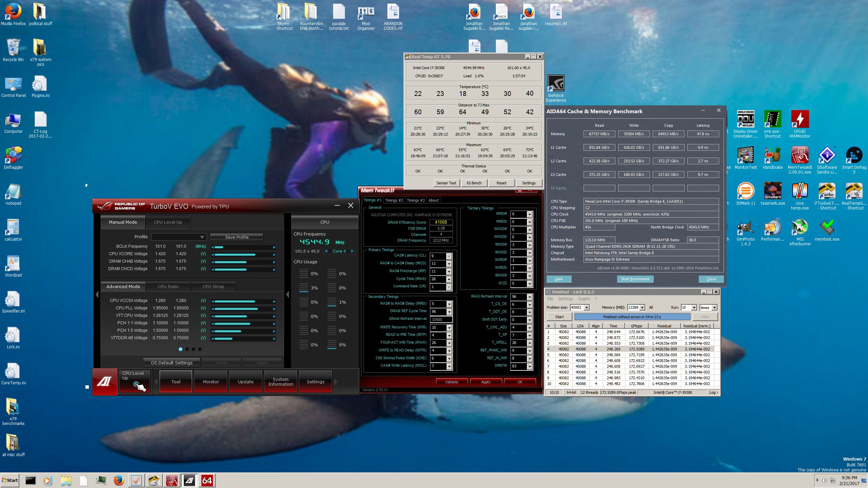
Task: Open the GimPhoto 1.4.3 shortcut
Action: pyautogui.click(x=745, y=232)
